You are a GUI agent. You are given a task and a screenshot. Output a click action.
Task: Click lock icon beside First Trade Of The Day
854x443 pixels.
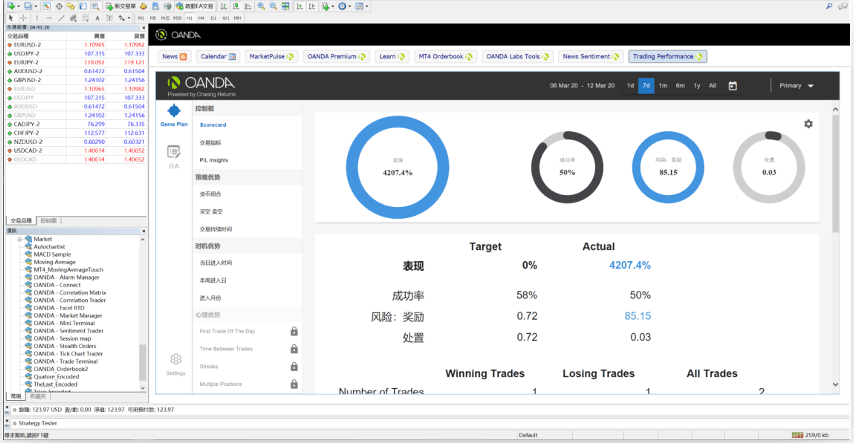click(x=294, y=331)
